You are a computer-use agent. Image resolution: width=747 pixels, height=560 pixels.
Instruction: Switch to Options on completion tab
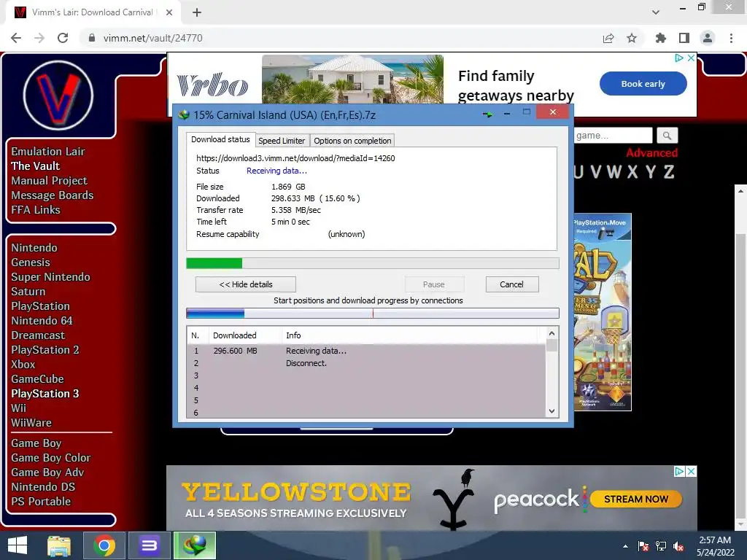point(352,141)
